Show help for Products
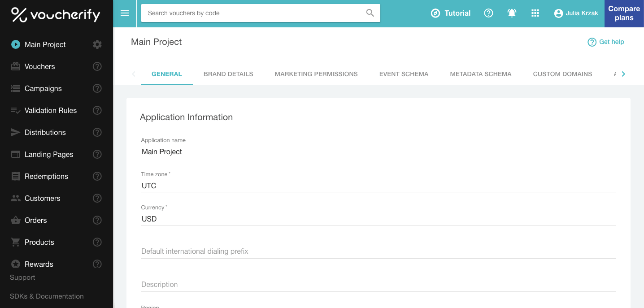Viewport: 644px width, 308px height. coord(97,242)
